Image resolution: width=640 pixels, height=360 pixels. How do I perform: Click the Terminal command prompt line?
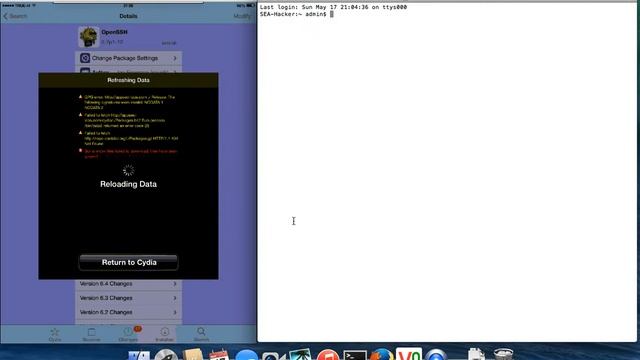(x=297, y=14)
